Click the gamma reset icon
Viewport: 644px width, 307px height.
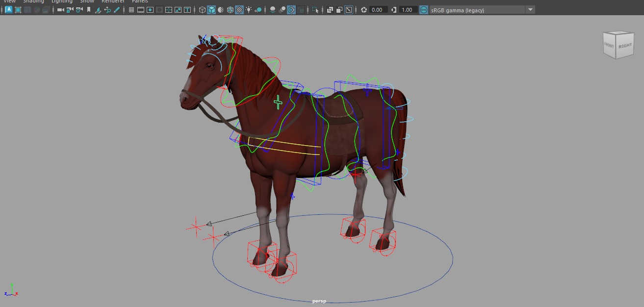[394, 10]
